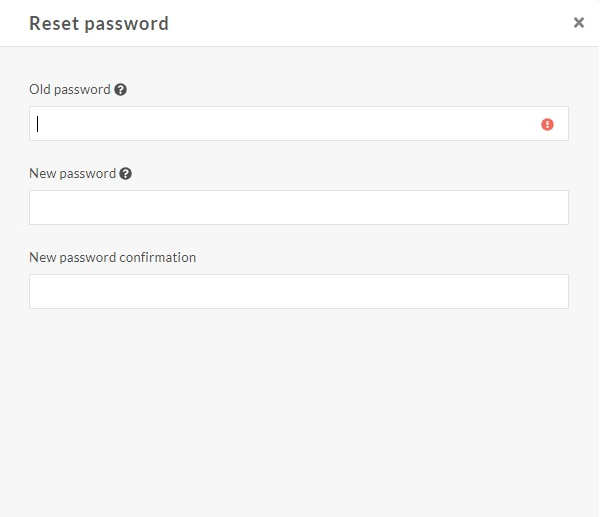Show the question mark tooltip beside Old password
The width and height of the screenshot is (600, 517).
click(121, 90)
